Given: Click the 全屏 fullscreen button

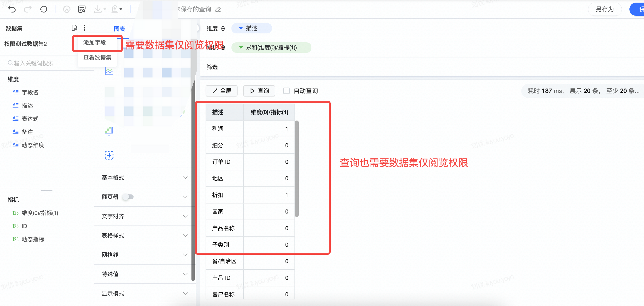Looking at the screenshot, I should tap(222, 91).
